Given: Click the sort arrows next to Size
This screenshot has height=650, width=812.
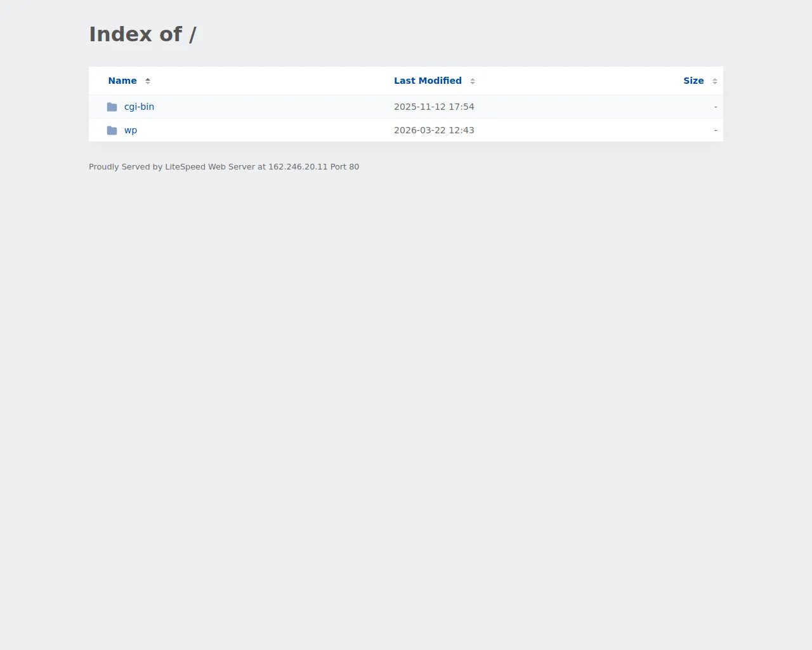Looking at the screenshot, I should pos(715,81).
